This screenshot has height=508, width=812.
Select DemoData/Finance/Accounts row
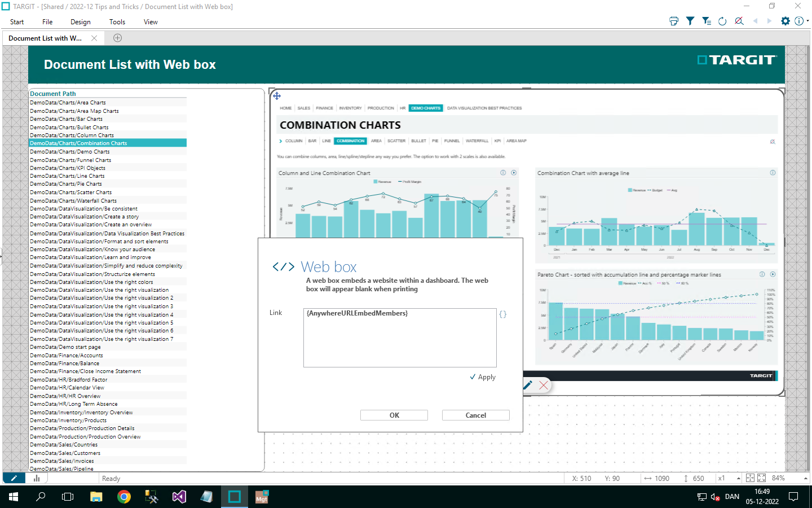108,356
